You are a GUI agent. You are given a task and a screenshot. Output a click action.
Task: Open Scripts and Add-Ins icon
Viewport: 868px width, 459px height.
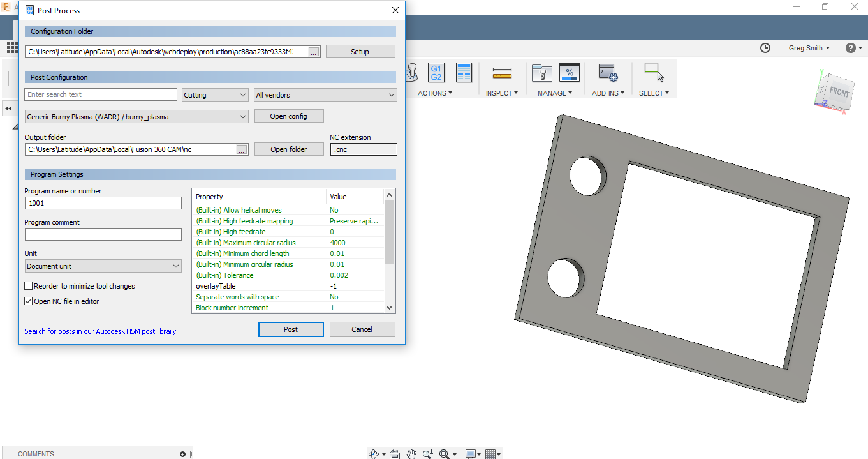(x=608, y=73)
